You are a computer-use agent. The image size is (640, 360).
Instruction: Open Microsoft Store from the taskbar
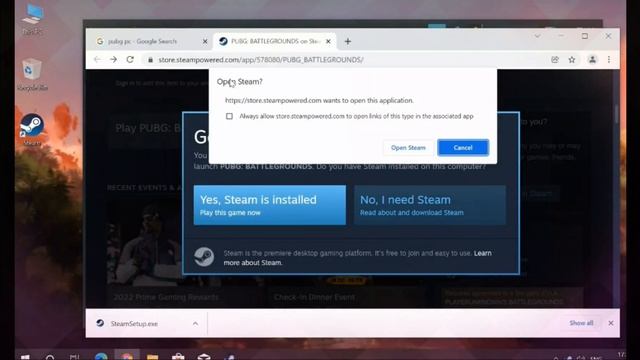pos(178,356)
